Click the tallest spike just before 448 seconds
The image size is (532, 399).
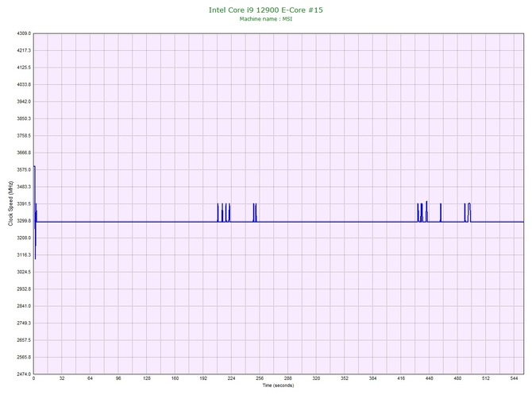pyautogui.click(x=427, y=211)
